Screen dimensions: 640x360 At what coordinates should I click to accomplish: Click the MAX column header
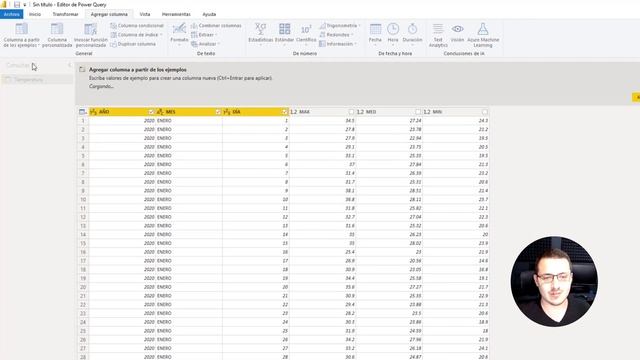tap(322, 112)
